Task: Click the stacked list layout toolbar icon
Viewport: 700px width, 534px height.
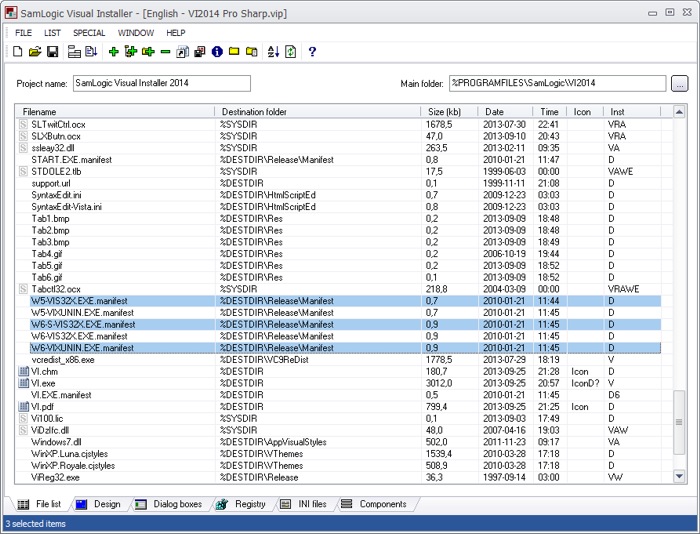Action: [x=74, y=52]
